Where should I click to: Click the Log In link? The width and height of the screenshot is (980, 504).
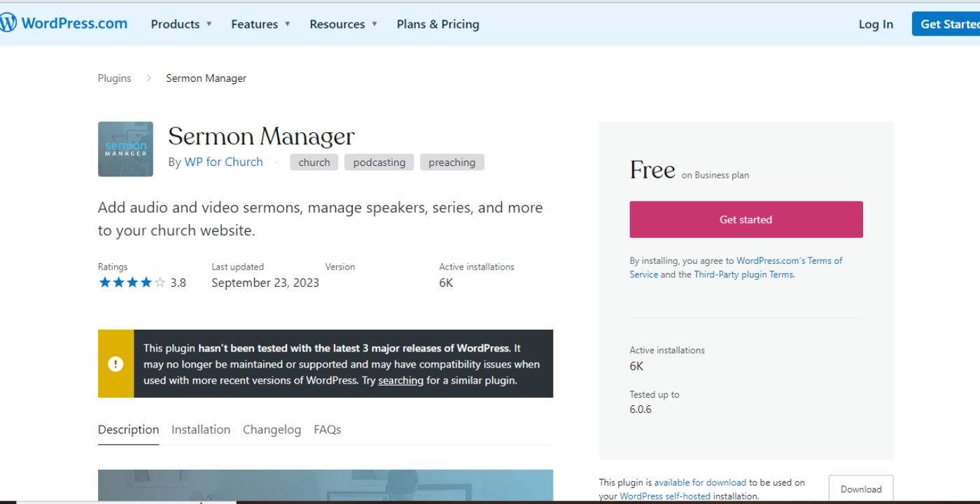click(876, 24)
